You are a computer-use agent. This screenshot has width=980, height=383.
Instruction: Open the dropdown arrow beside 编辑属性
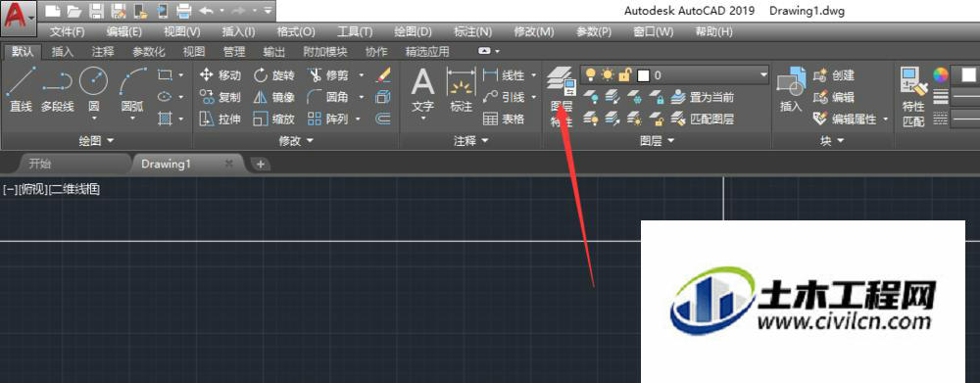coord(885,119)
